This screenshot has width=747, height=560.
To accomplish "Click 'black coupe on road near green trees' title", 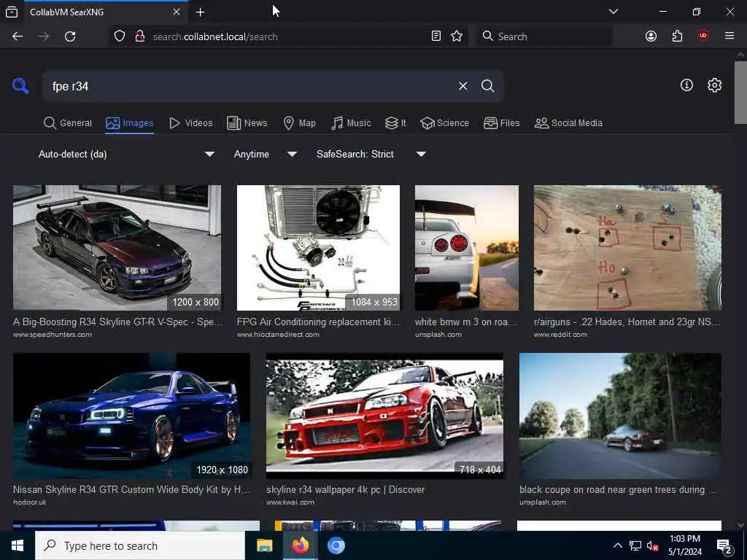I will point(618,489).
